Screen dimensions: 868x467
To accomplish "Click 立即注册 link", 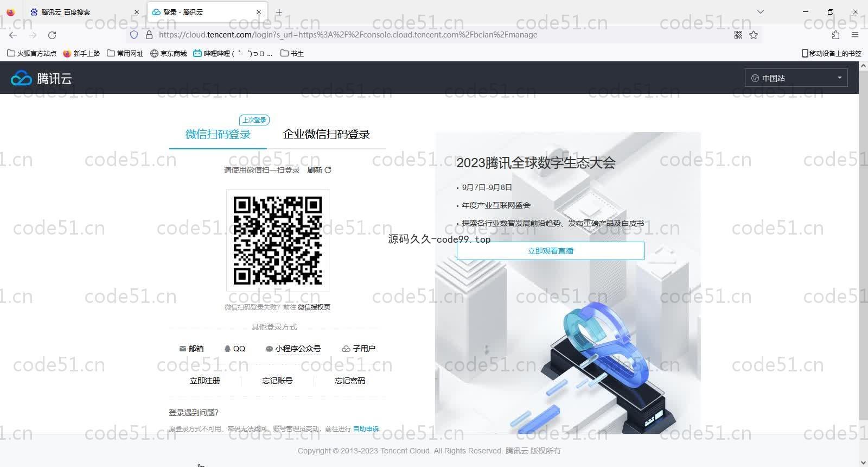I will 205,381.
